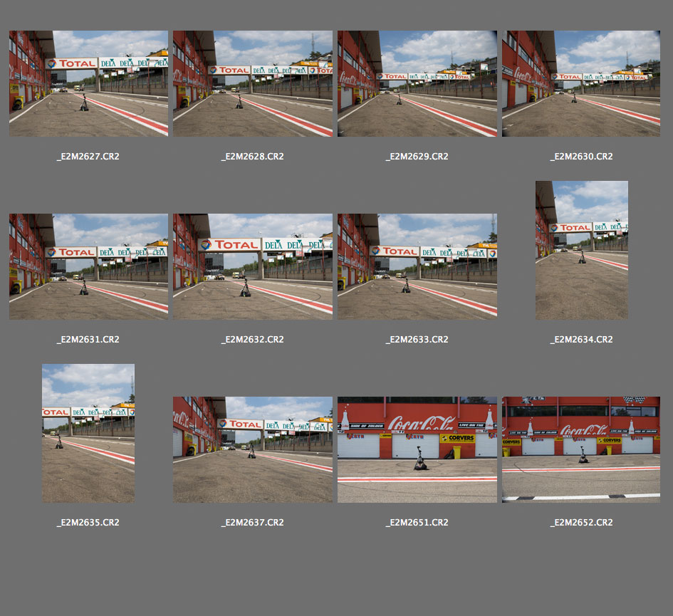Click the filename label _E2M2627.CR2
This screenshot has height=616, width=673.
click(88, 157)
